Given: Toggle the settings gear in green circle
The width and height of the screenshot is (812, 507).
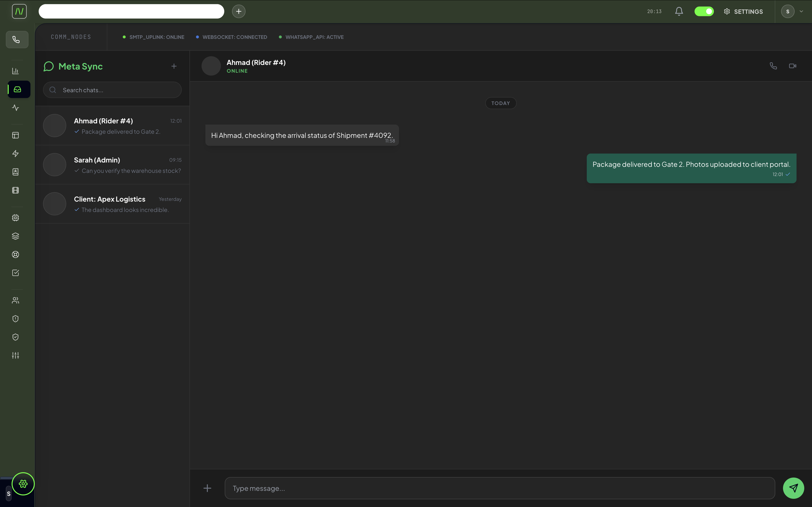Looking at the screenshot, I should [23, 484].
